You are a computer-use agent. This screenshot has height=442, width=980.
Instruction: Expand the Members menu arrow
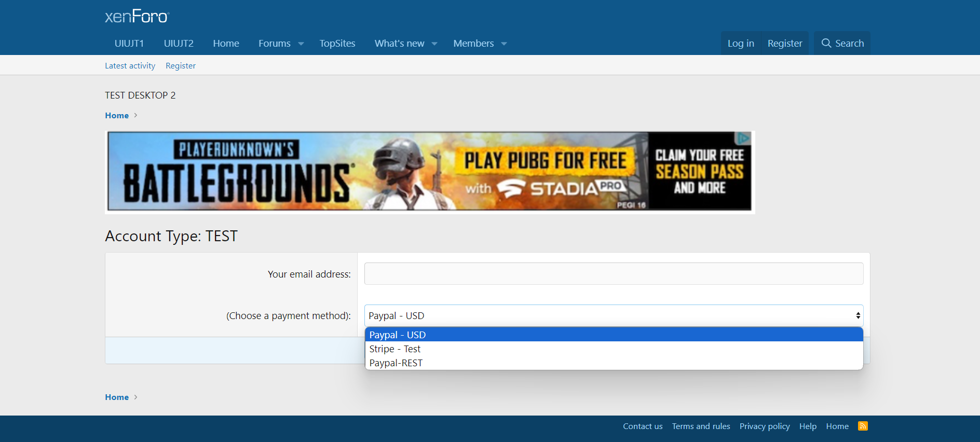point(504,44)
